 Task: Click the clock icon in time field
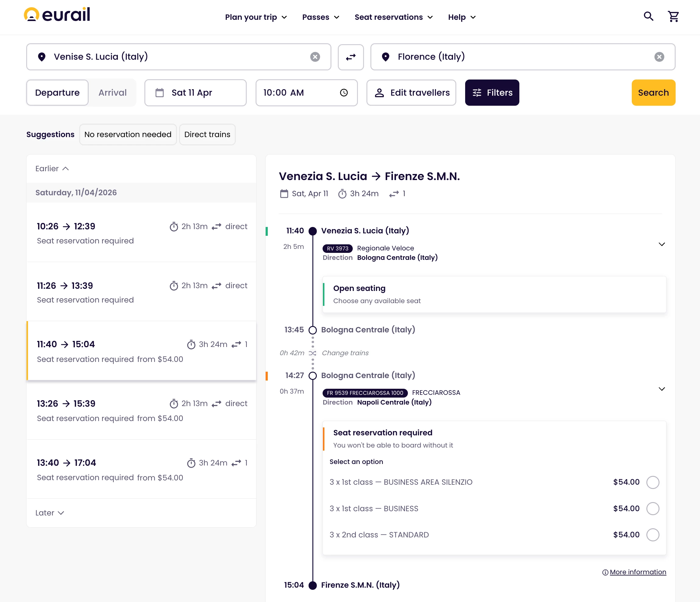[x=344, y=93]
